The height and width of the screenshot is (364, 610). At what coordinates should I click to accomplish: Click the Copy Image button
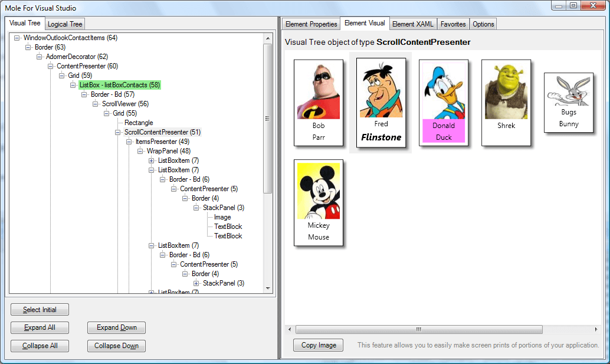[318, 345]
